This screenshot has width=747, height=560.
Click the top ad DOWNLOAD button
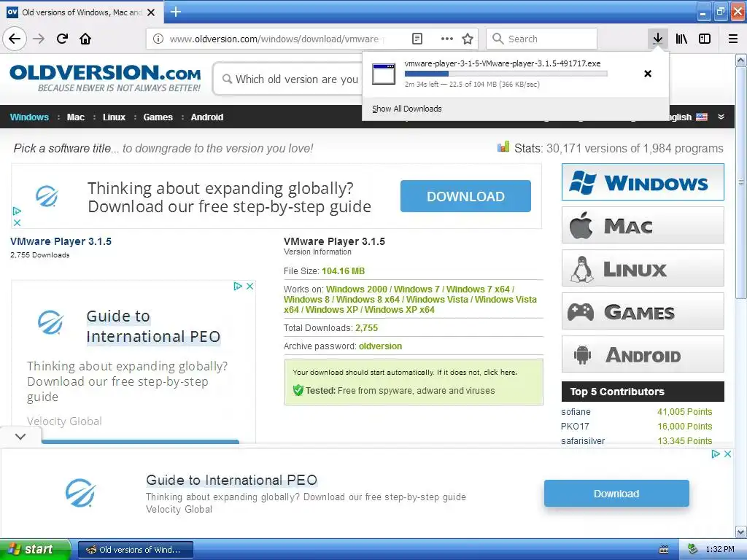coord(465,196)
